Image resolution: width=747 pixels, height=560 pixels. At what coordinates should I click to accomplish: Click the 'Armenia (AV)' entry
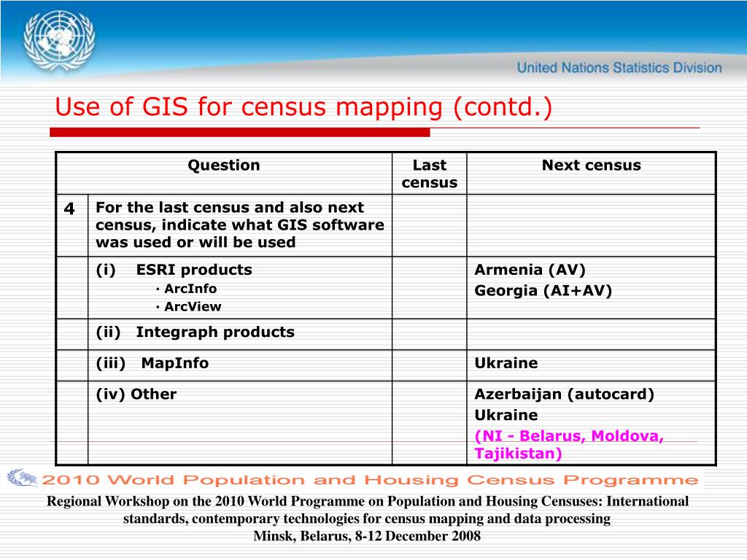(530, 270)
